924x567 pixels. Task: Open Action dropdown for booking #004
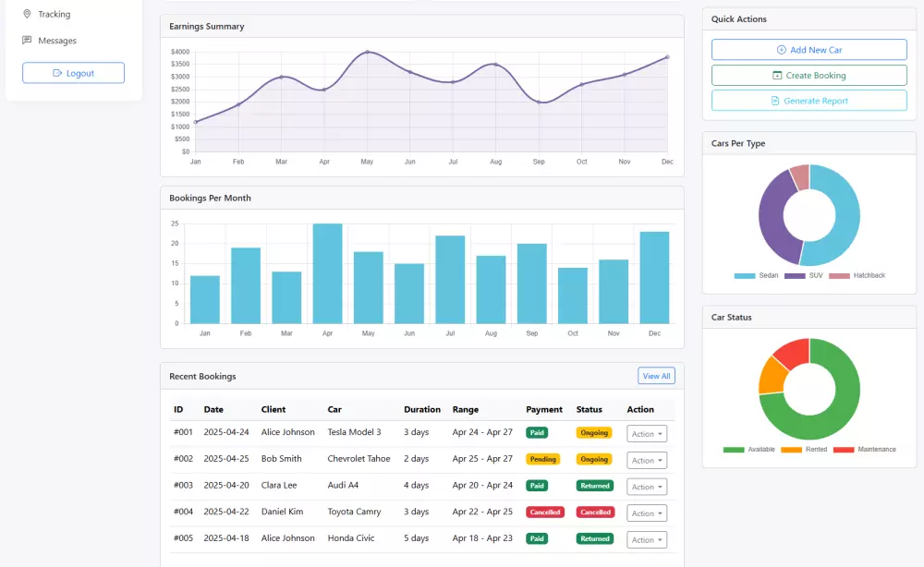pyautogui.click(x=647, y=513)
